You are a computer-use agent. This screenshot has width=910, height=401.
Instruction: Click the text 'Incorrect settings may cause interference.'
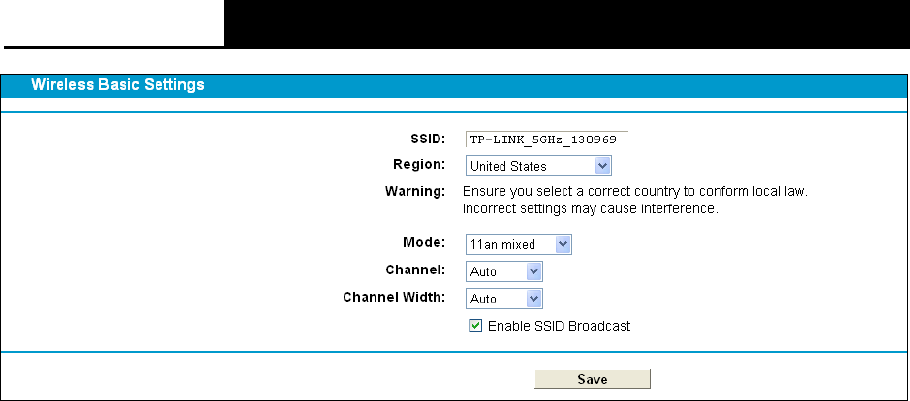(591, 208)
